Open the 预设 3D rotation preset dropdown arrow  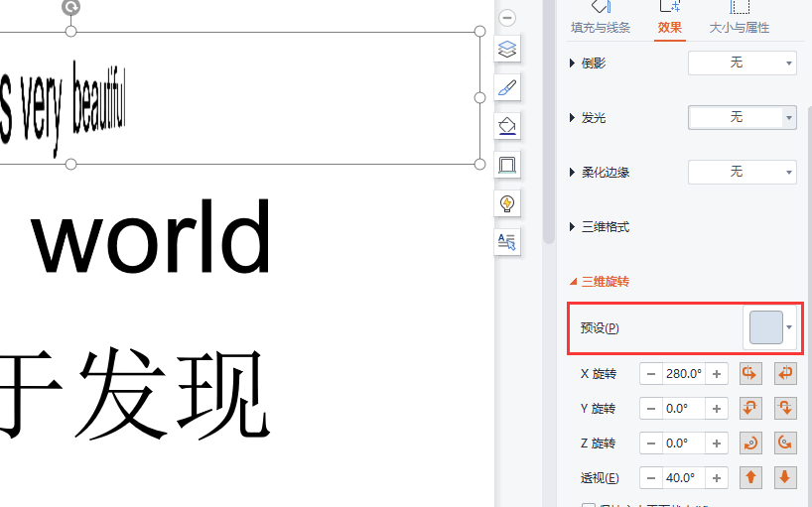(789, 327)
